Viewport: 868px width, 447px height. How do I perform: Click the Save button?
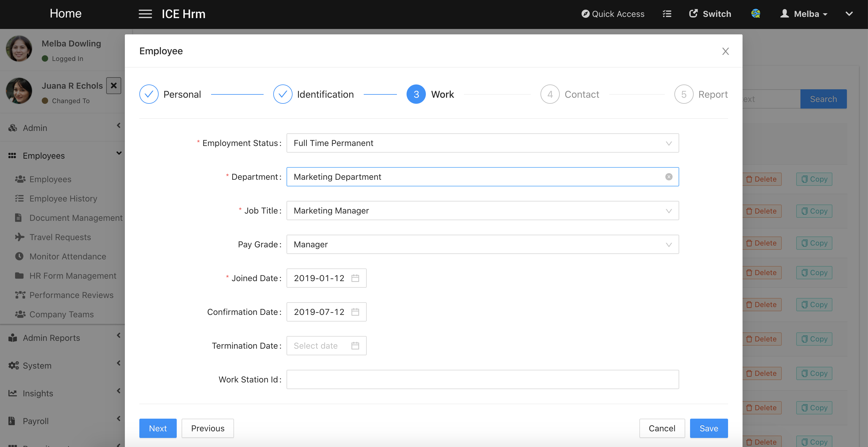708,428
